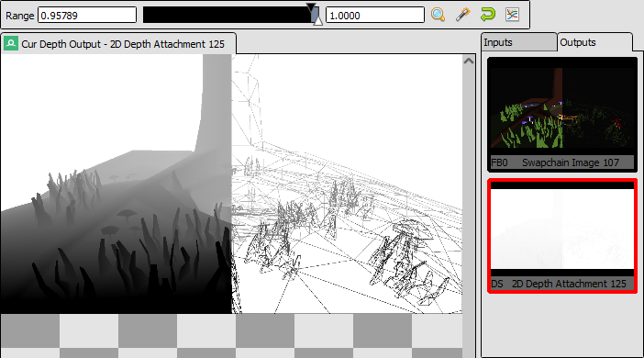Viewport: 644px width, 358px height.
Task: Click the green icon on the Cur Depth Output tab
Action: tap(11, 43)
